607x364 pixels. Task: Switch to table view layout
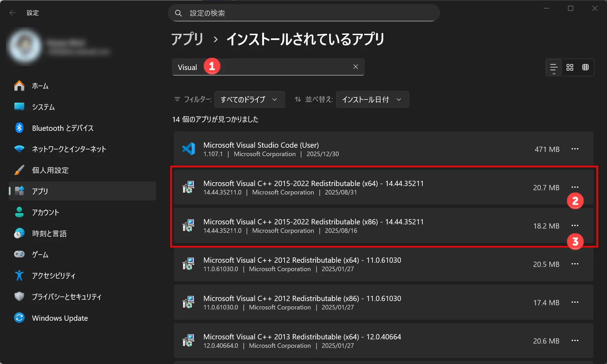[x=585, y=67]
